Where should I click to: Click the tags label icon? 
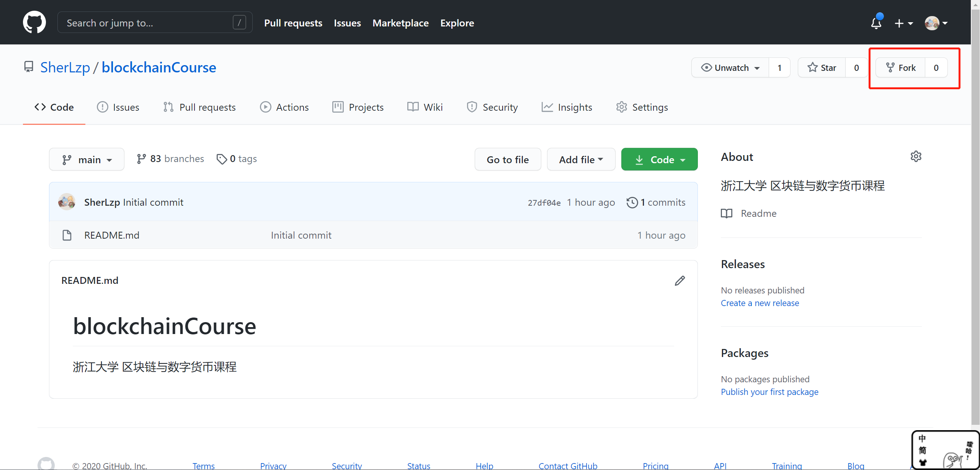pyautogui.click(x=222, y=159)
